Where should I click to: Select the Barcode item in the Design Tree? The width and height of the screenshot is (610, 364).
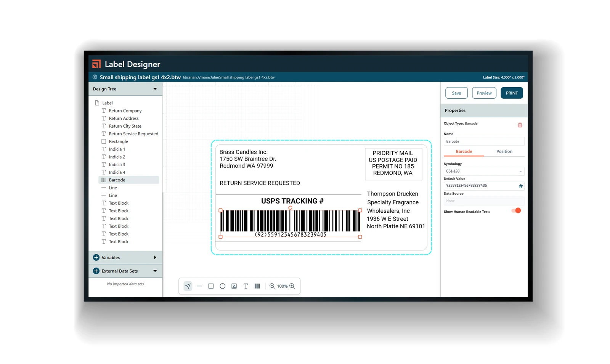[x=129, y=180]
